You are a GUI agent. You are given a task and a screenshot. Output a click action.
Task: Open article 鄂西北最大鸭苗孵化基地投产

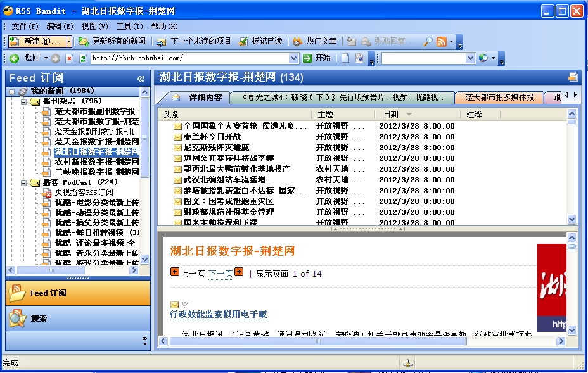pos(236,169)
